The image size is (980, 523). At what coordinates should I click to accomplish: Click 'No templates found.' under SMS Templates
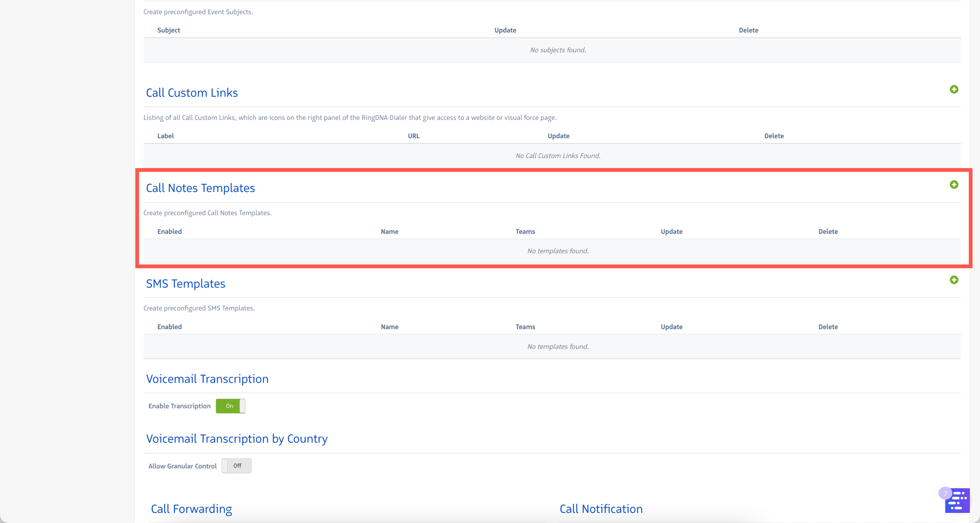point(558,347)
